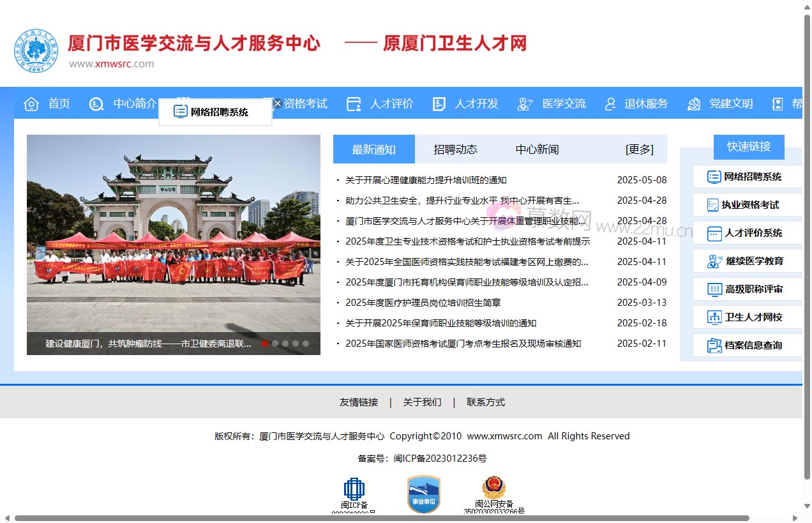Select the fourth carousel indicator dot
812x523 pixels.
[x=295, y=343]
